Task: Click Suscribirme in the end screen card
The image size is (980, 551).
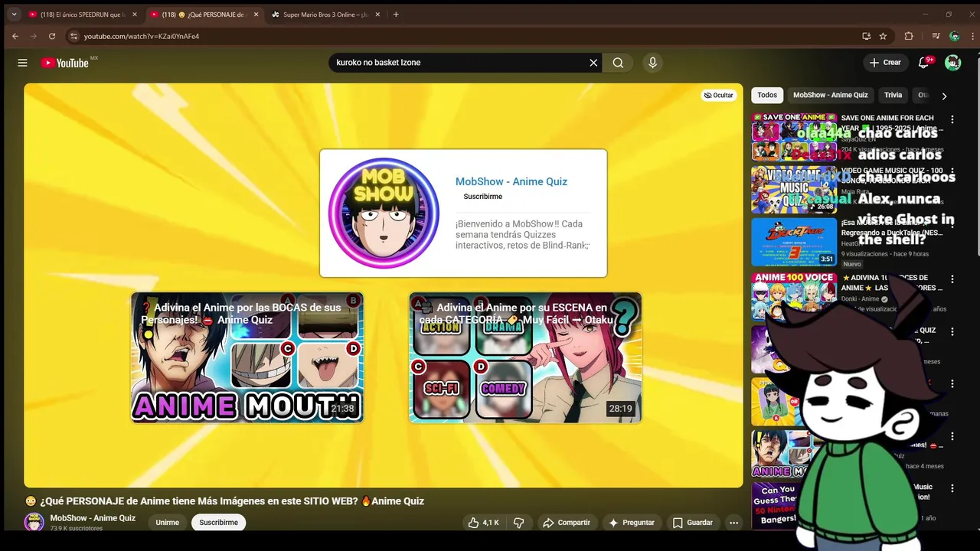Action: pos(482,197)
